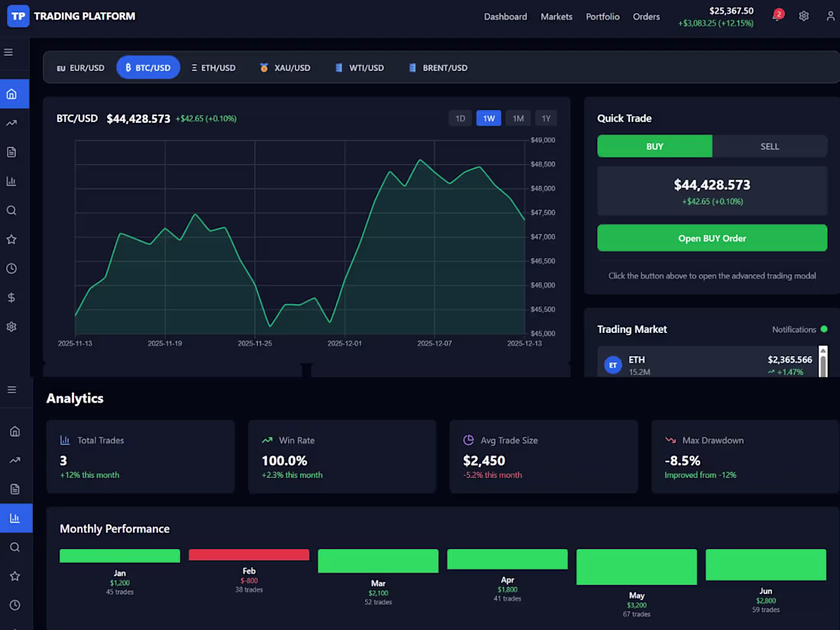Open the Search icon in the sidebar

pyautogui.click(x=15, y=210)
